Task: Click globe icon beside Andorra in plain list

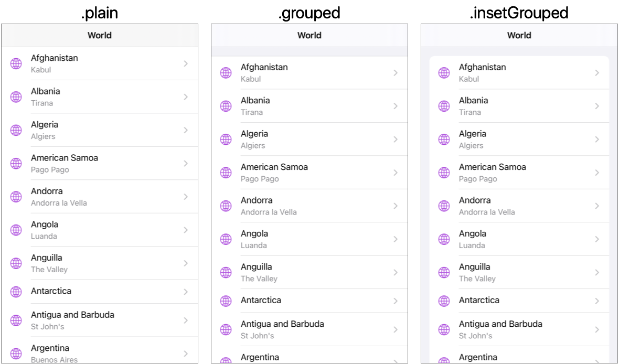Action: [16, 197]
